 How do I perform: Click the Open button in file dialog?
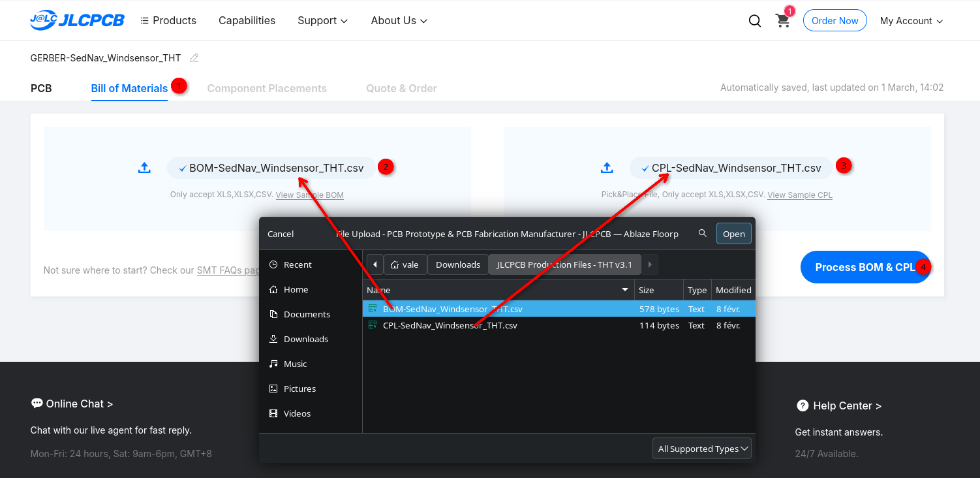[x=733, y=234]
